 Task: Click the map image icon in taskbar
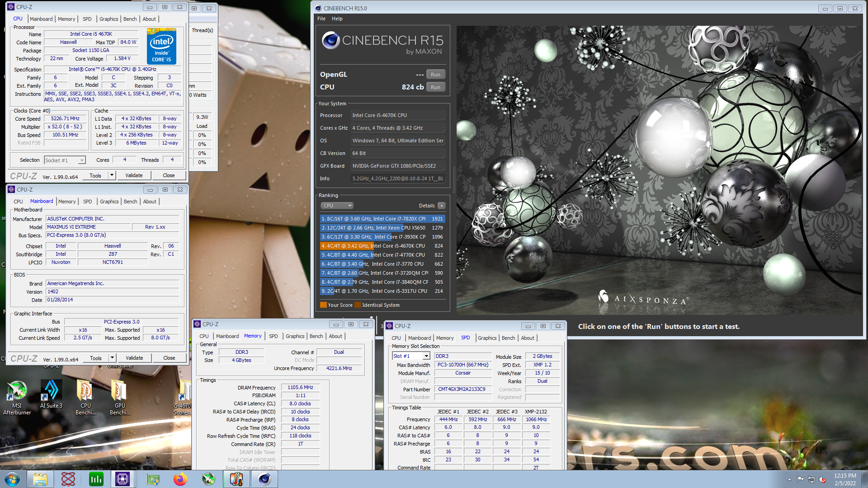click(153, 479)
